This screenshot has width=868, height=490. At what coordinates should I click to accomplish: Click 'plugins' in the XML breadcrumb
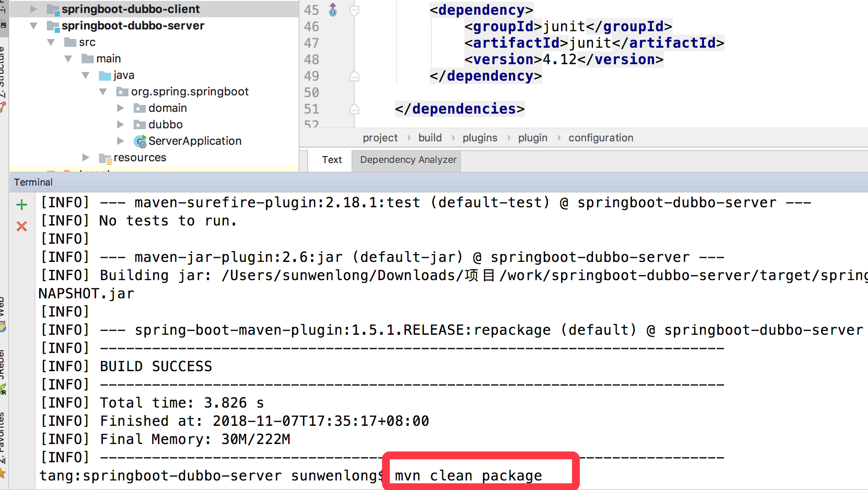tap(480, 138)
